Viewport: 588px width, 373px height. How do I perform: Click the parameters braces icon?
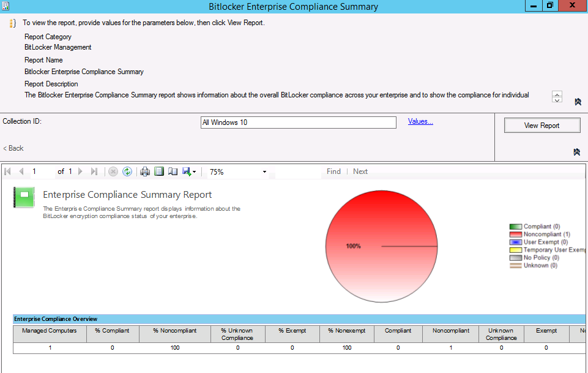tap(12, 23)
